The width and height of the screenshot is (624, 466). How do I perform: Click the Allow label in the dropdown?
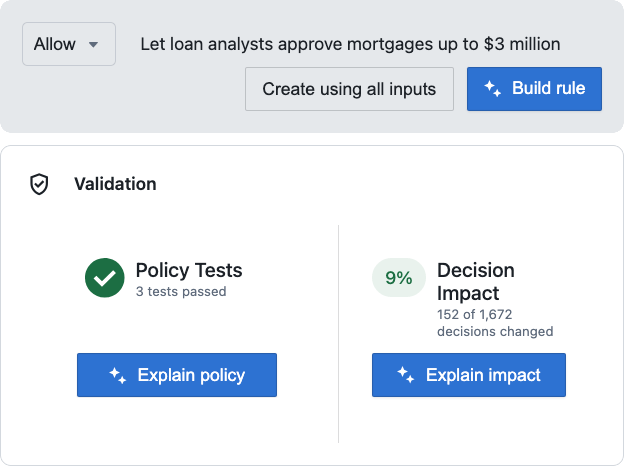[x=55, y=44]
